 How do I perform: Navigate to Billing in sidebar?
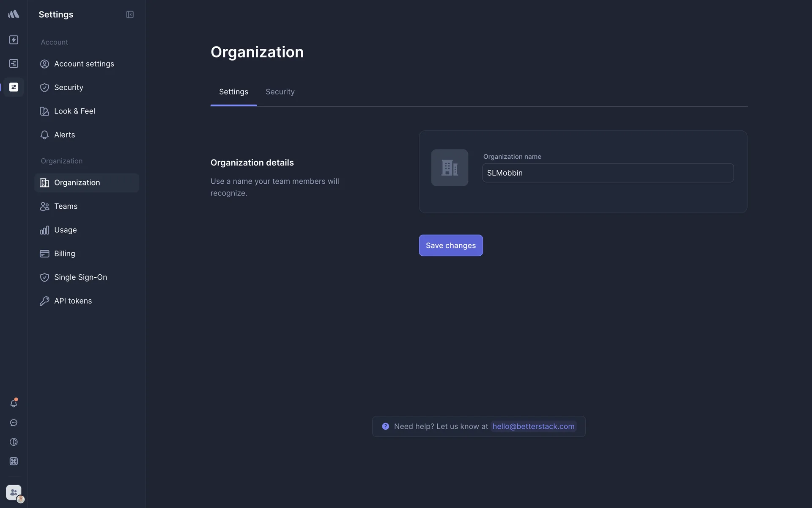click(64, 254)
